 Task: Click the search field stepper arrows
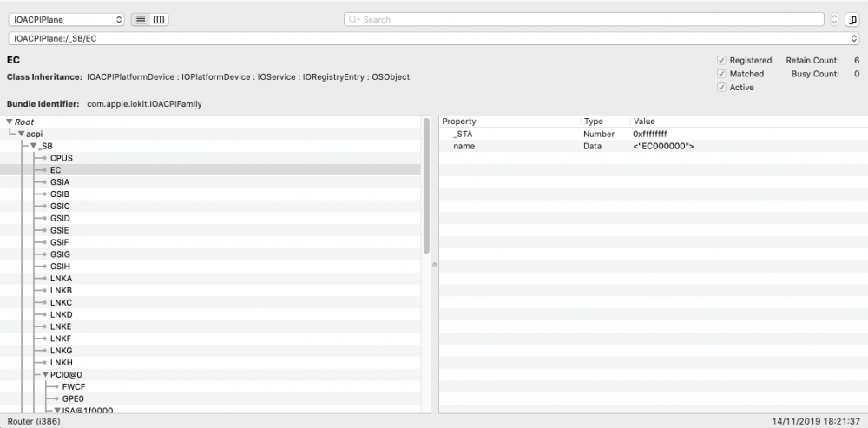[835, 19]
